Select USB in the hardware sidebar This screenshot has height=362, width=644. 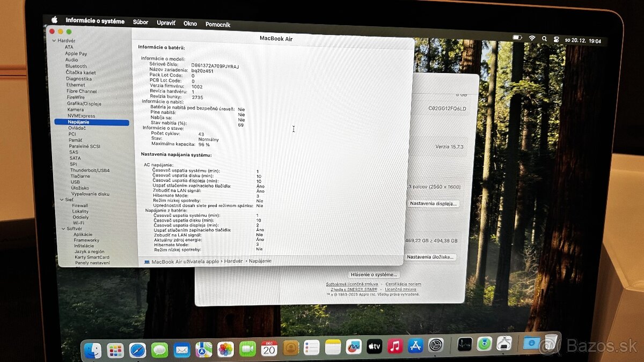pyautogui.click(x=74, y=182)
